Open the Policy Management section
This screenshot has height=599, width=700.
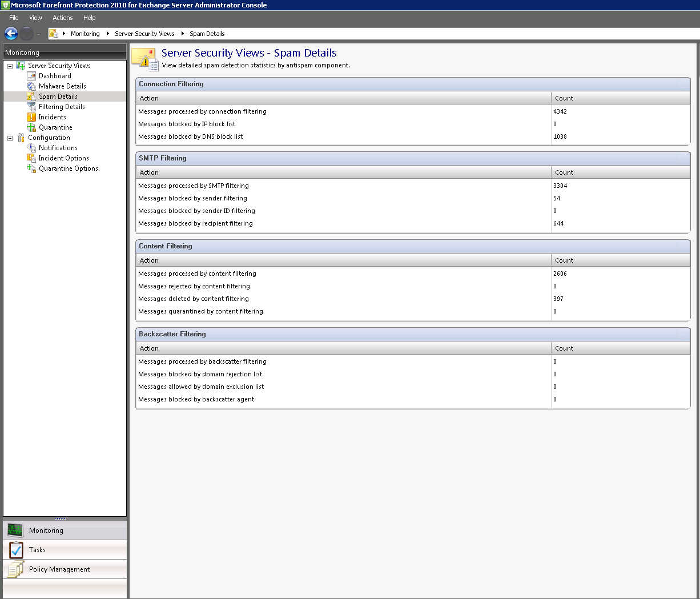pos(59,569)
